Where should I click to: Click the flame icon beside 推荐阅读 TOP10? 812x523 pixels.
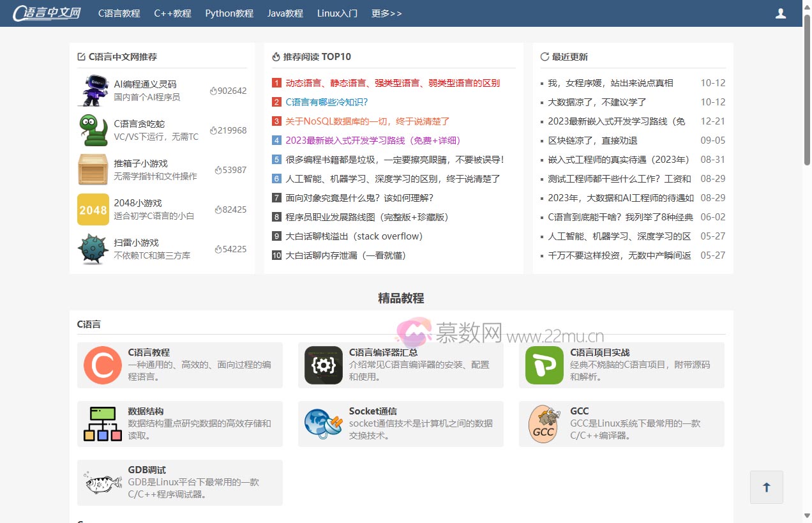click(275, 56)
